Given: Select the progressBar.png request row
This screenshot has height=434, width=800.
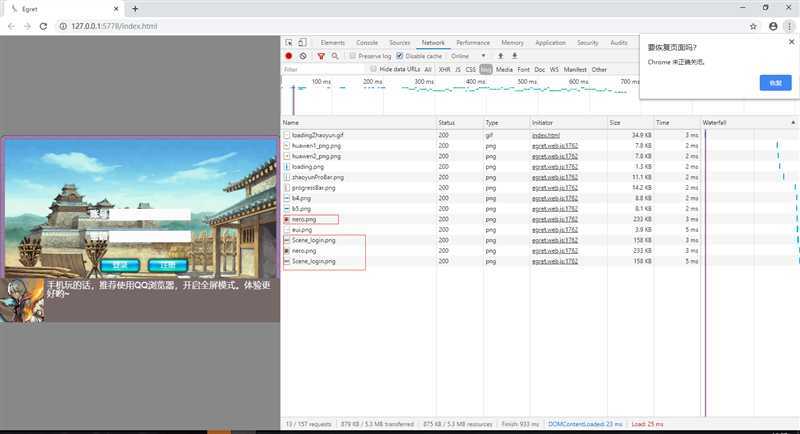Looking at the screenshot, I should (491, 188).
